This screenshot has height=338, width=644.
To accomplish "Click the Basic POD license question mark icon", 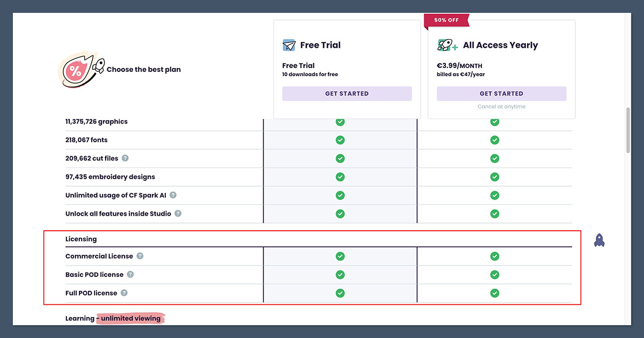I will [x=130, y=275].
